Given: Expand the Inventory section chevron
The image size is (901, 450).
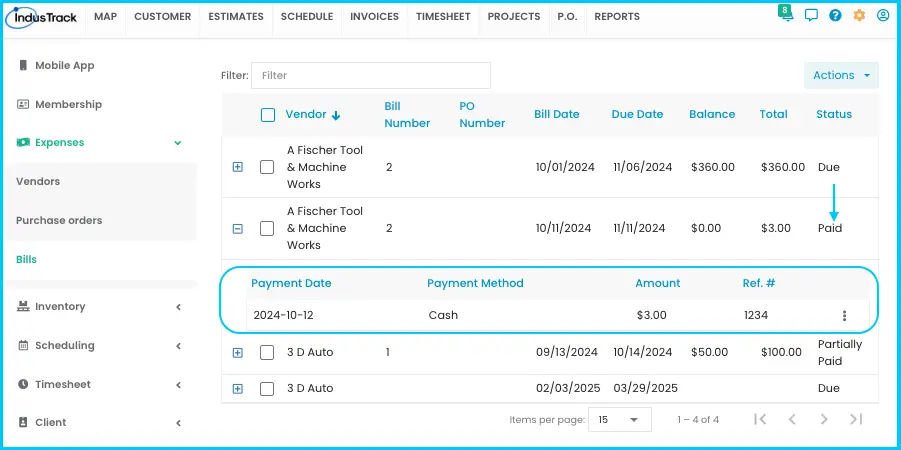Looking at the screenshot, I should (x=178, y=307).
